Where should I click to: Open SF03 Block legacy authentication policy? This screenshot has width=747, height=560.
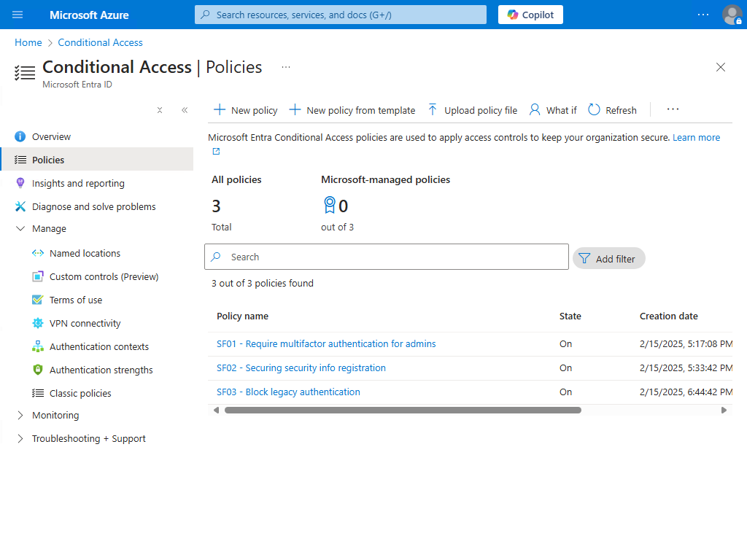tap(288, 392)
